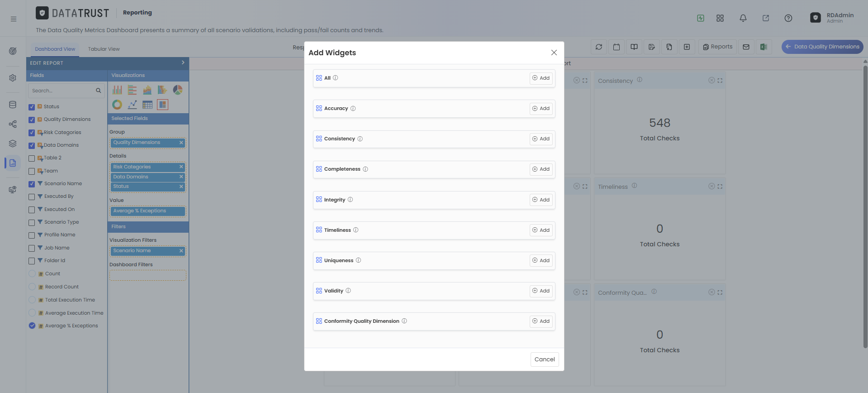Add the Consistency widget

click(541, 139)
